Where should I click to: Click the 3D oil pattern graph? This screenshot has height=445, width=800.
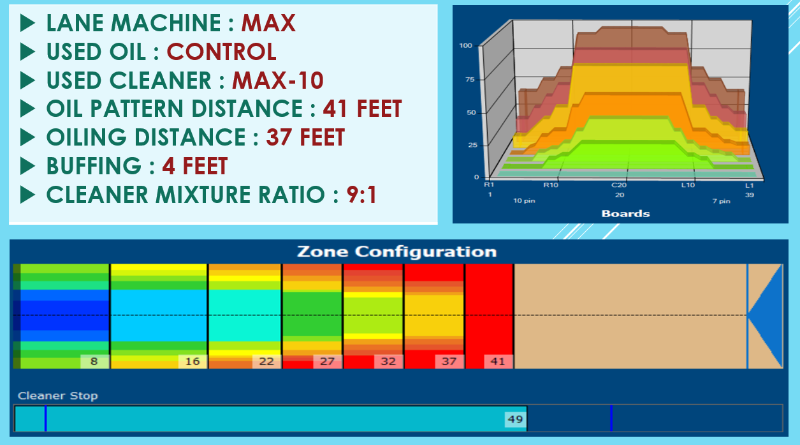(x=619, y=110)
